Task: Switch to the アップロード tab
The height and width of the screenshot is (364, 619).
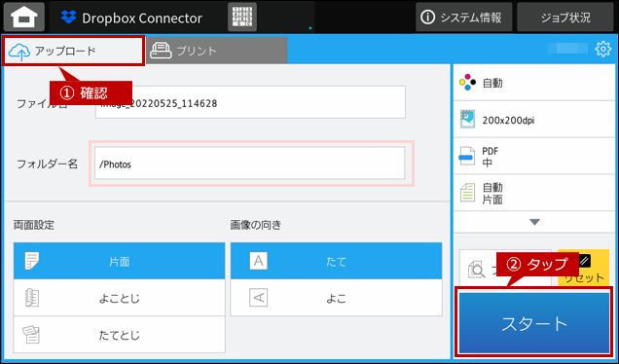Action: 73,51
